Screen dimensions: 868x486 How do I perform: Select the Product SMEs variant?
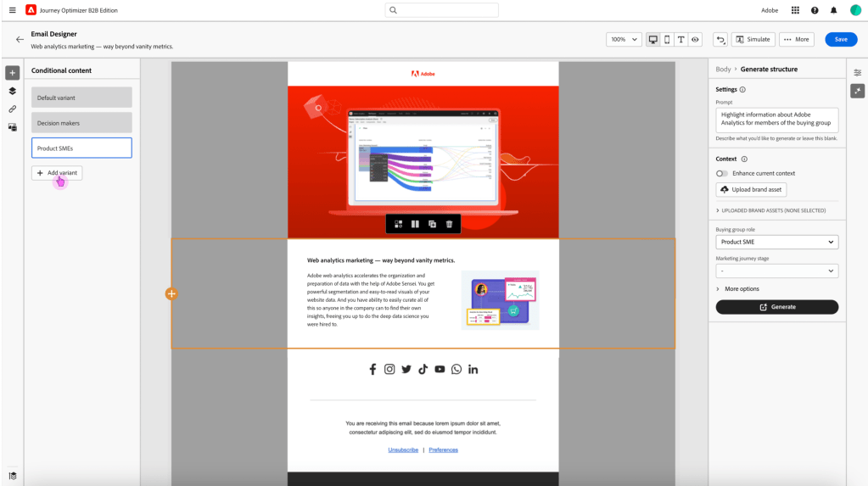[x=81, y=148]
